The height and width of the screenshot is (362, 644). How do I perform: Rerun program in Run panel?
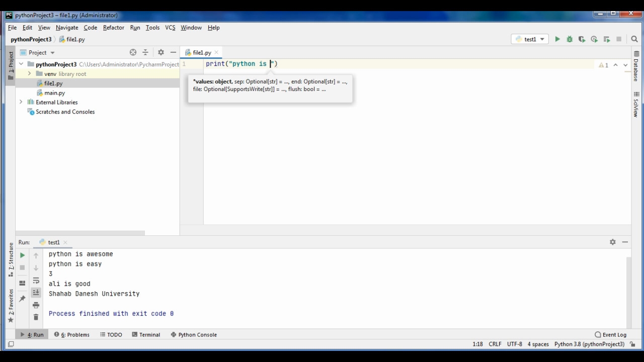tap(22, 255)
